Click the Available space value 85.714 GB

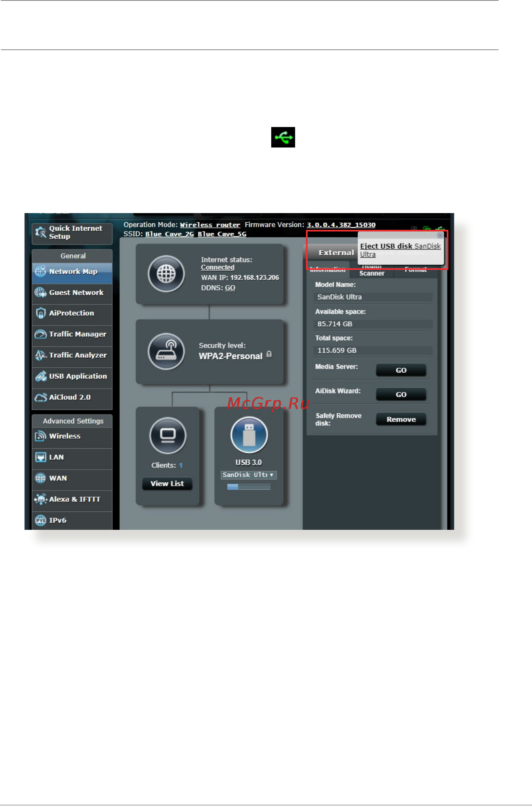(x=373, y=324)
